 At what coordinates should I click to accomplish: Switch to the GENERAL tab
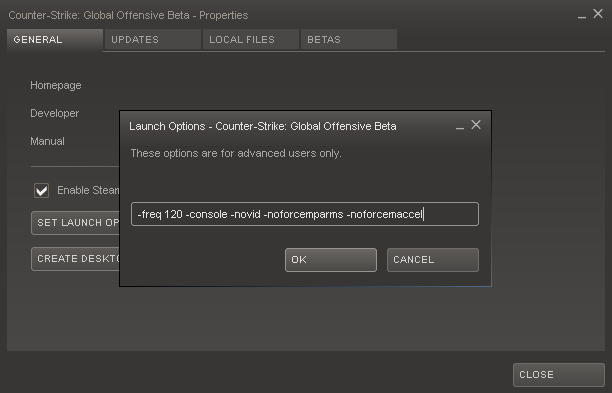point(55,39)
